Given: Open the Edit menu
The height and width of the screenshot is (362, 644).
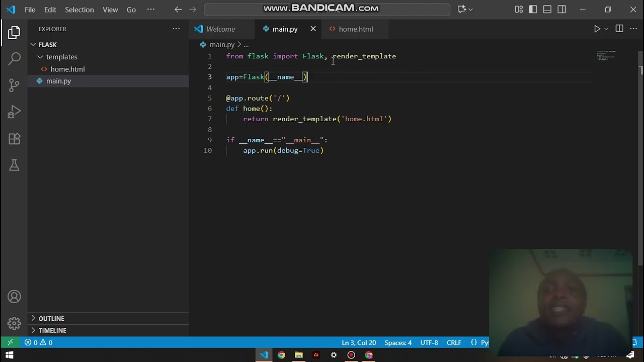Looking at the screenshot, I should pos(50,10).
